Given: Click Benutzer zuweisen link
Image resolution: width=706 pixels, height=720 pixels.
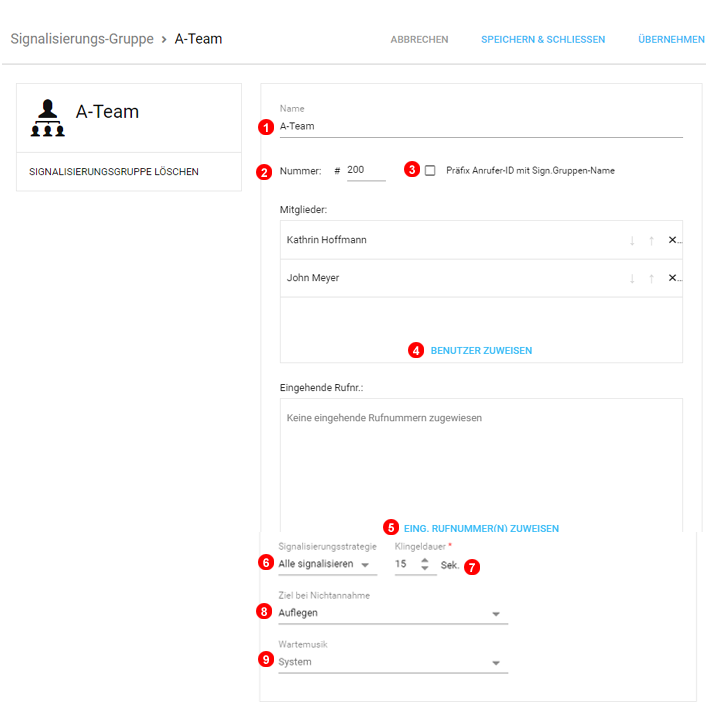Looking at the screenshot, I should [x=481, y=351].
